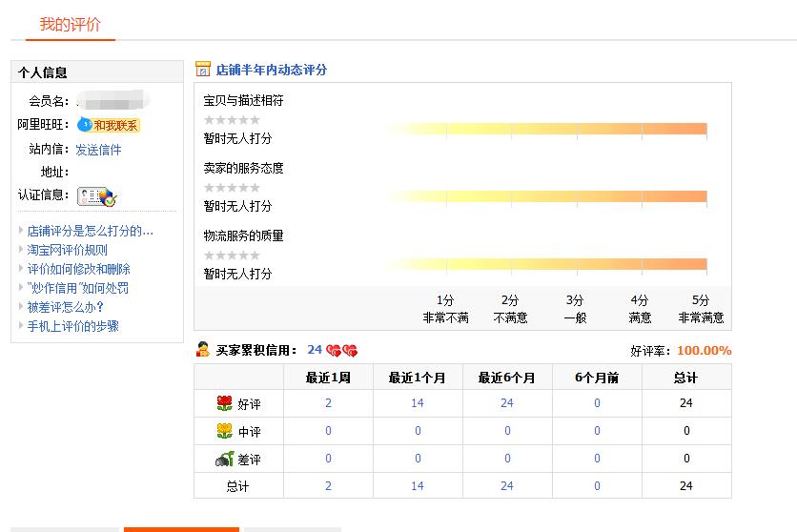Click the 买家累积信用 buyer avatar icon
Image resolution: width=797 pixels, height=532 pixels.
pos(203,350)
